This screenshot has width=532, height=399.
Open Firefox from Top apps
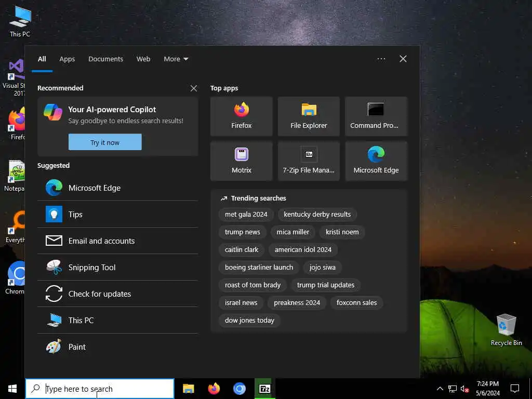pyautogui.click(x=241, y=116)
